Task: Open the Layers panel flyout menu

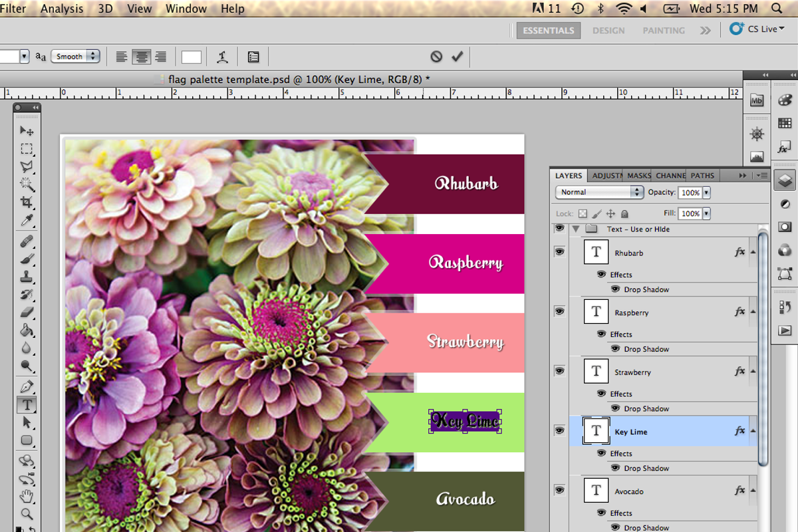Action: [762, 176]
